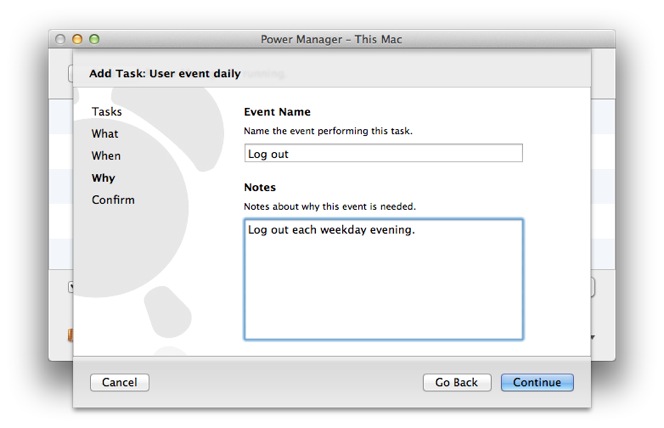Click the 'Event Name' heading
664x428 pixels.
tap(277, 112)
